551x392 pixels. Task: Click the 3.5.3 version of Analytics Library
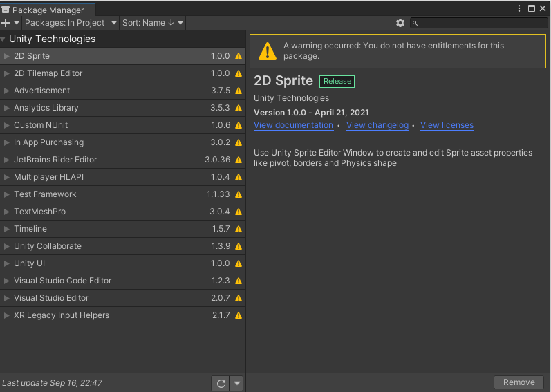[220, 108]
